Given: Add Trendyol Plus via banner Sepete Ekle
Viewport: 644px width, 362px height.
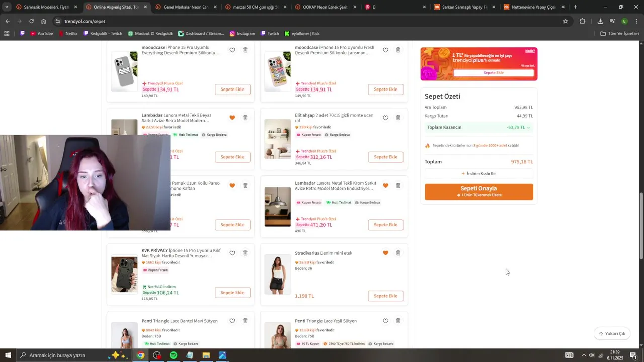Looking at the screenshot, I should point(494,73).
